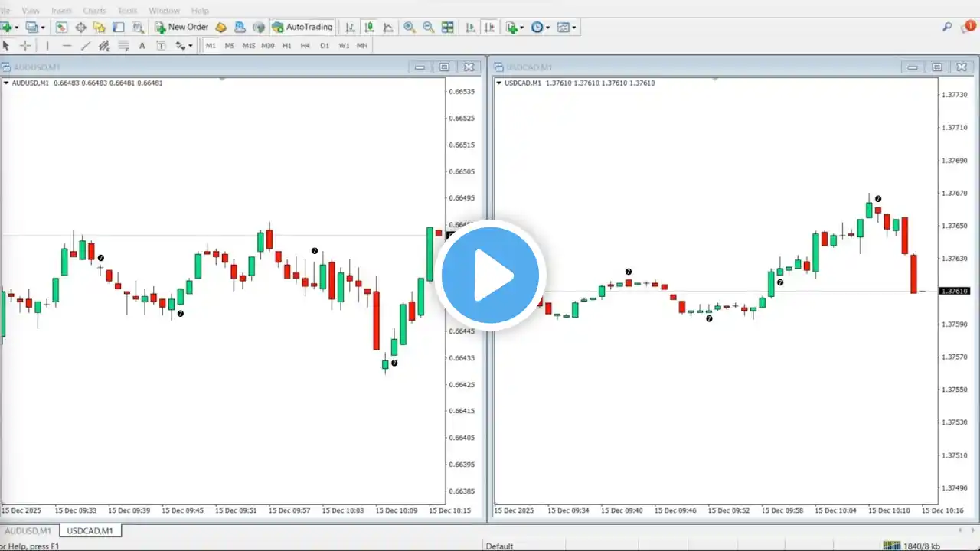Expand the Arrows objects dropdown arrow
This screenshot has width=980, height=551.
(191, 46)
